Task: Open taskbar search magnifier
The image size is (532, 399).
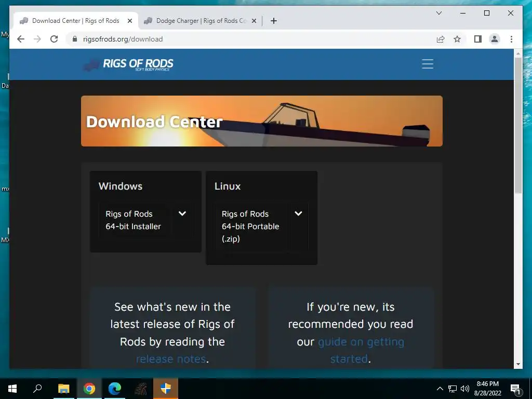Action: coord(37,388)
